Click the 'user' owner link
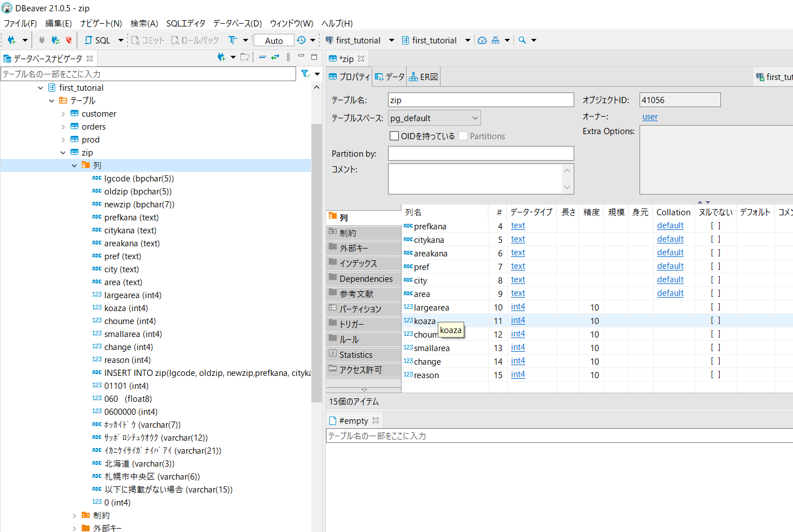The height and width of the screenshot is (532, 793). (x=650, y=117)
